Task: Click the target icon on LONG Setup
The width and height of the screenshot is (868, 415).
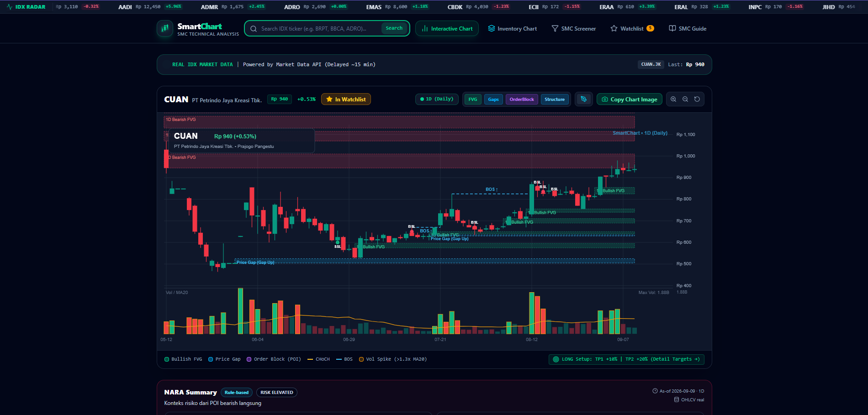Action: coord(556,359)
